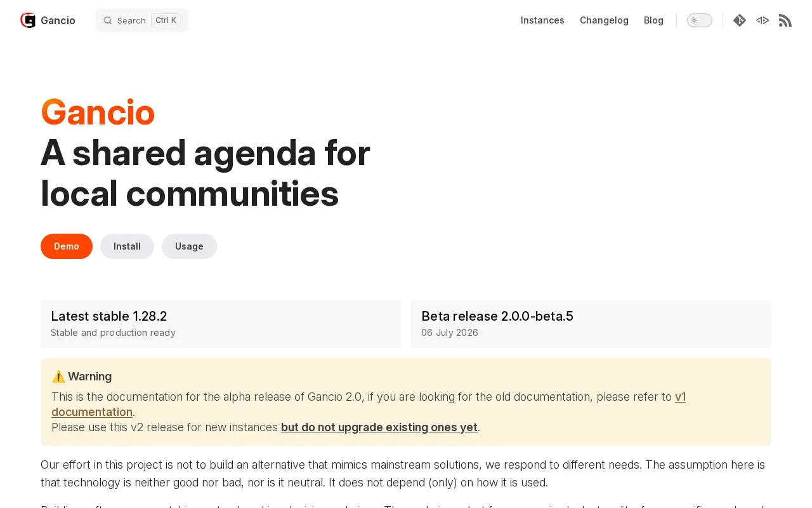
Task: Click 'Stable and production ready' text
Action: point(113,333)
